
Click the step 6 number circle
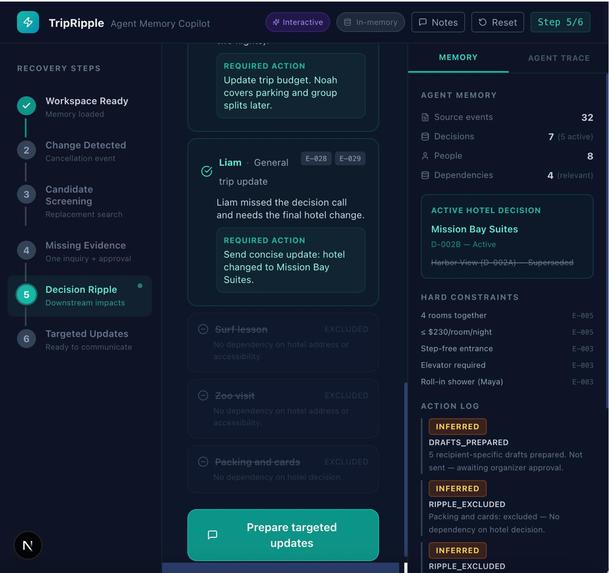pos(26,339)
